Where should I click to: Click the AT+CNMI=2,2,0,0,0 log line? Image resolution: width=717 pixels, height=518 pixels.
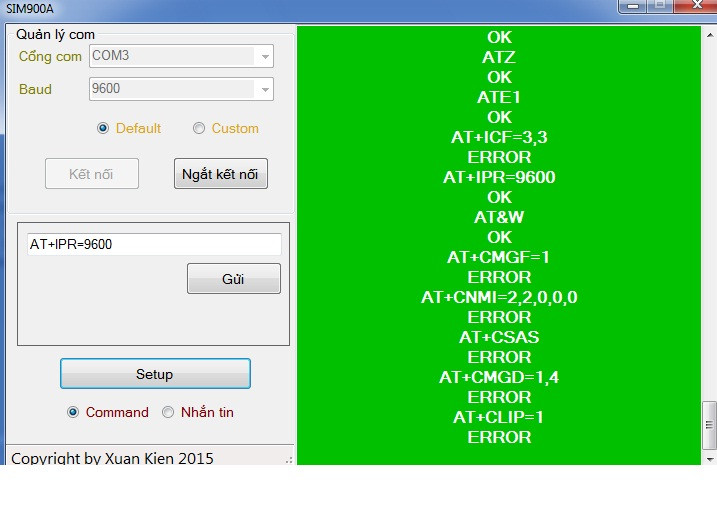pos(499,297)
